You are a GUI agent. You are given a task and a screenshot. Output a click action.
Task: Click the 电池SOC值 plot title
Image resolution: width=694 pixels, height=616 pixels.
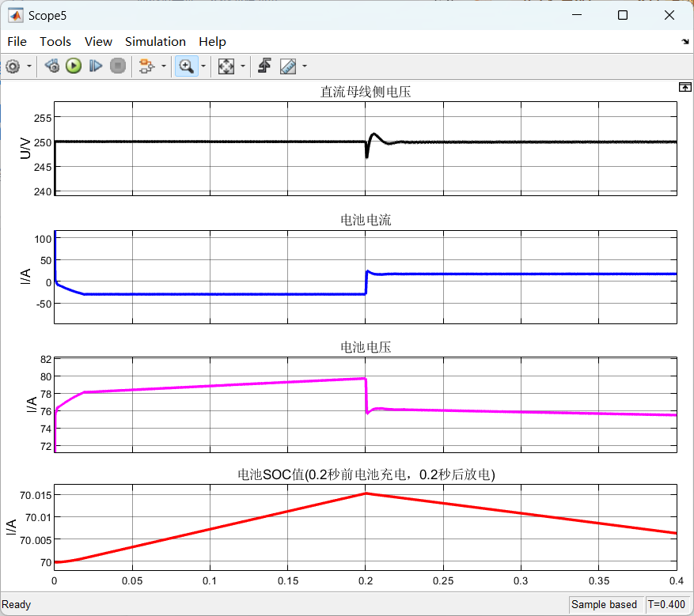click(366, 474)
